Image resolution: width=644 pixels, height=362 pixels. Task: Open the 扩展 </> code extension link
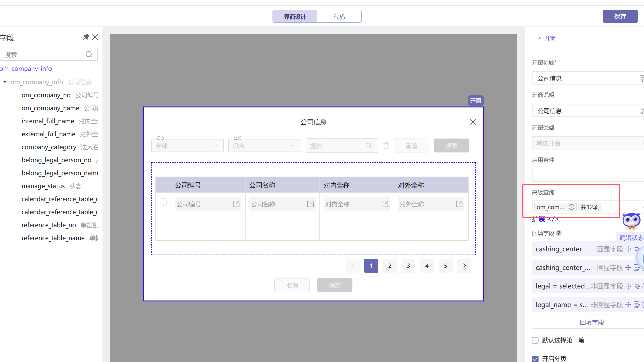pos(545,219)
